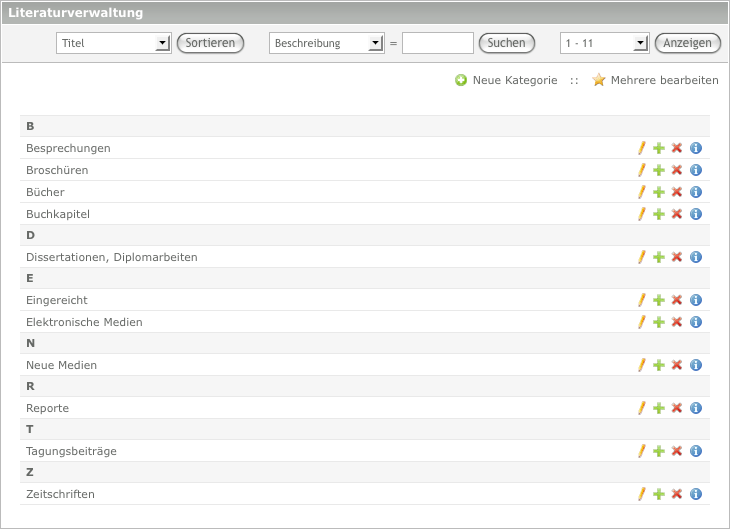Click the pencil icon for the Reporte row
730x529 pixels.
coord(642,408)
